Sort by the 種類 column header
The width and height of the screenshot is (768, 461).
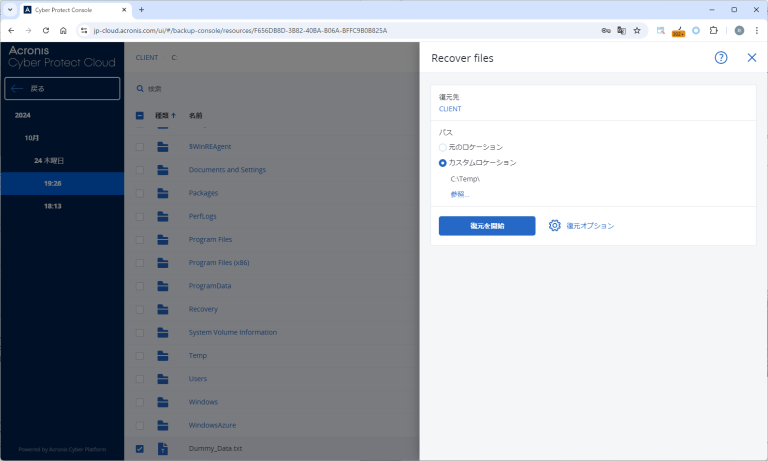pyautogui.click(x=162, y=115)
